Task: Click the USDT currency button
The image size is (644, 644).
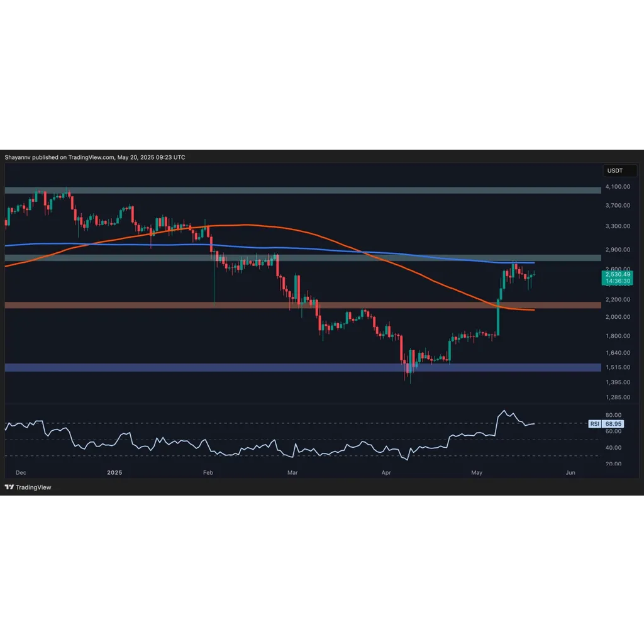Action: coord(619,170)
